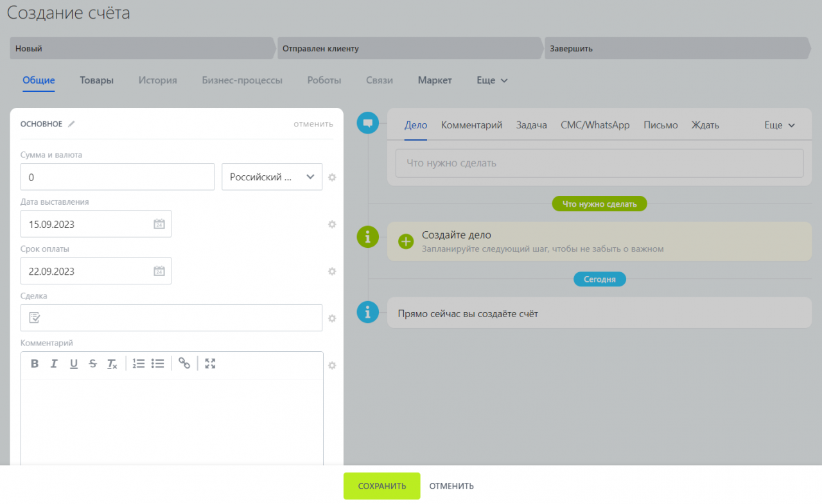Expand the Еще menu in timeline actions
Image resolution: width=822 pixels, height=504 pixels.
pyautogui.click(x=780, y=125)
